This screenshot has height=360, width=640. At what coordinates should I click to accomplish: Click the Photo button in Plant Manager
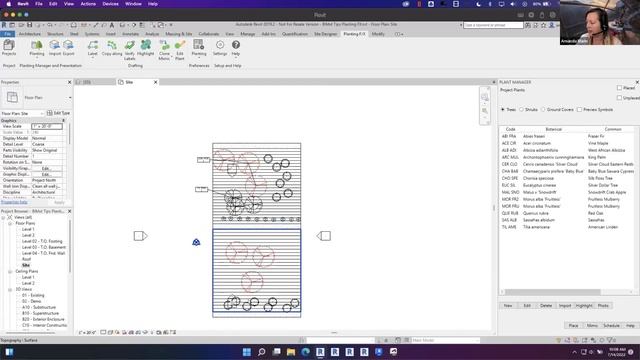coord(603,305)
